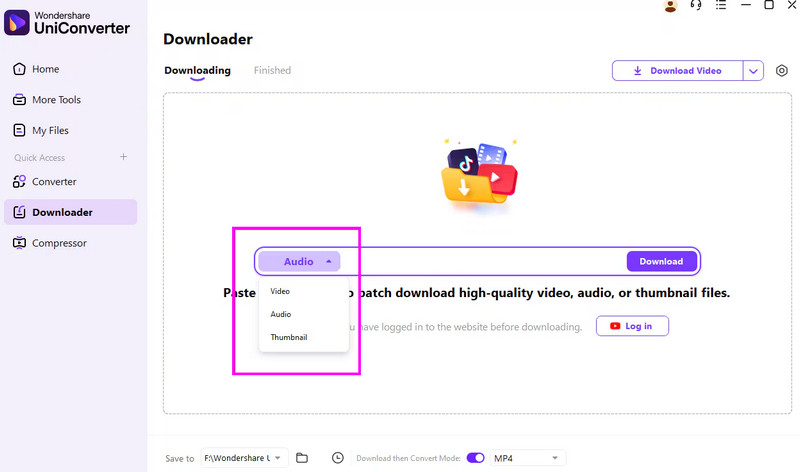Switch to the Finished tab
Viewport: 800px width, 472px height.
coord(272,70)
